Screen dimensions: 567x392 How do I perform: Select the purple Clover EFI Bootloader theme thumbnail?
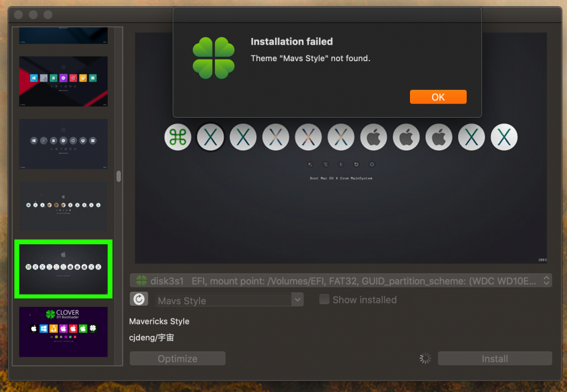[64, 331]
